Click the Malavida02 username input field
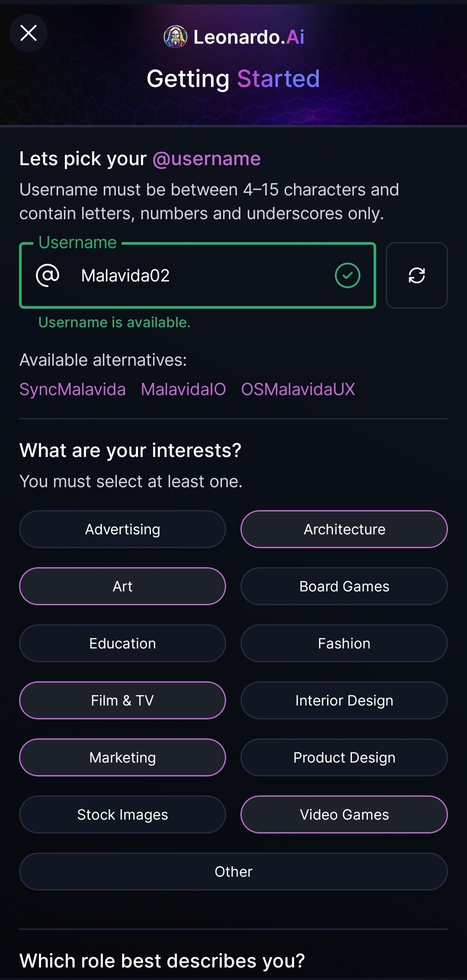This screenshot has height=980, width=467. coord(199,276)
